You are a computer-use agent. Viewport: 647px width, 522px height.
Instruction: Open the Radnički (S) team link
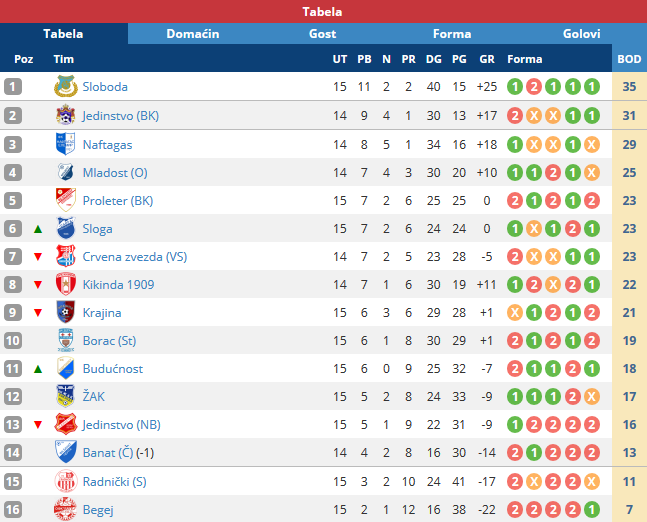115,482
